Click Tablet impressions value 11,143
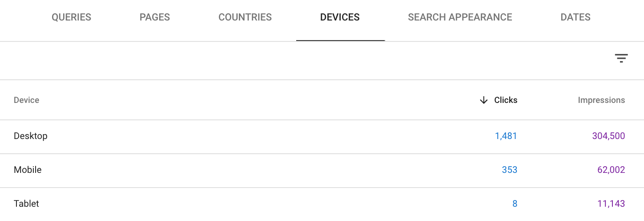This screenshot has height=221, width=644. click(x=611, y=204)
